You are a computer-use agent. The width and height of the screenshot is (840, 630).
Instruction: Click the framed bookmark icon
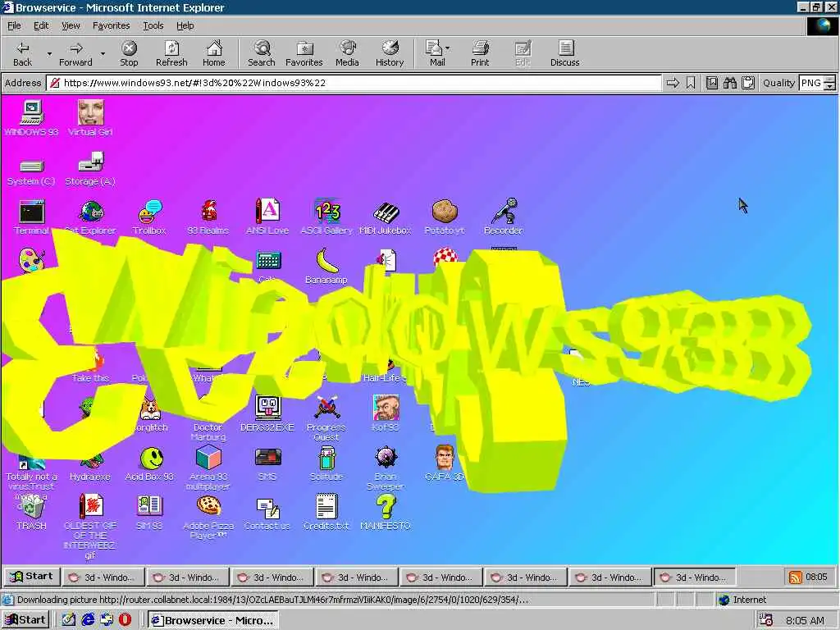click(711, 83)
